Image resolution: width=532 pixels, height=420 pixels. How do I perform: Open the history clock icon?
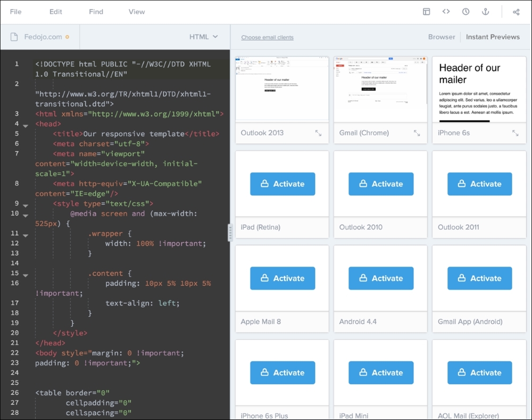click(x=466, y=12)
